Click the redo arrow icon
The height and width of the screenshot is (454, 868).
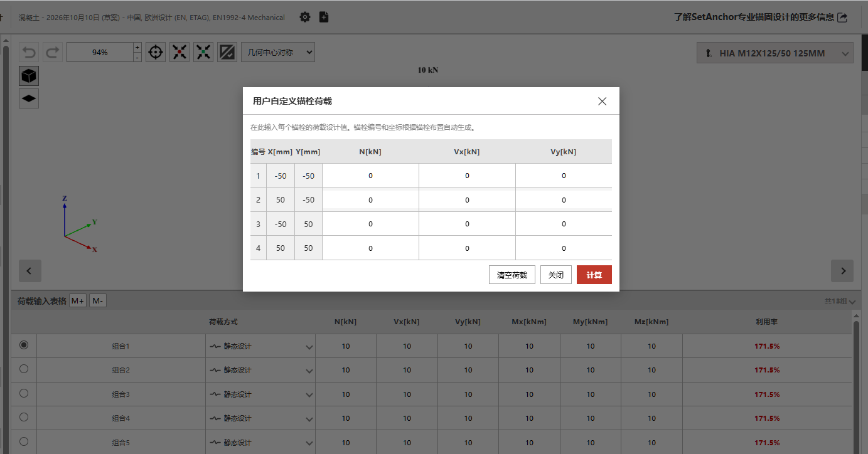point(53,52)
